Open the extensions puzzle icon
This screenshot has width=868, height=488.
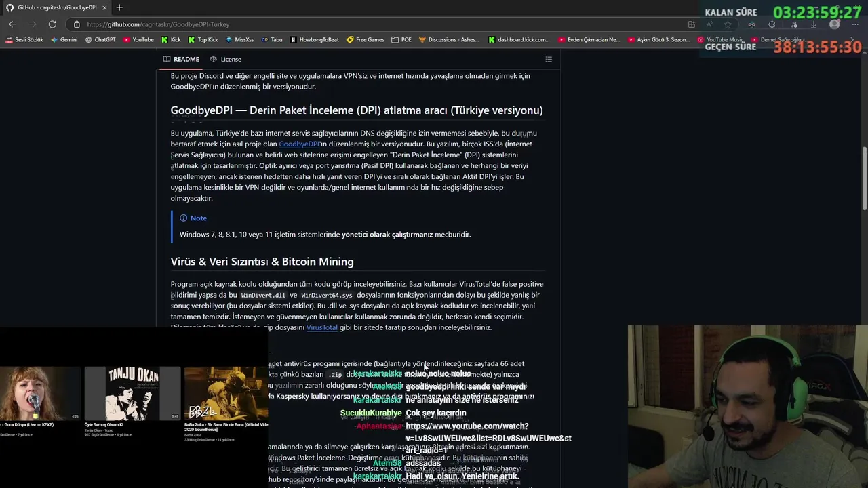772,24
